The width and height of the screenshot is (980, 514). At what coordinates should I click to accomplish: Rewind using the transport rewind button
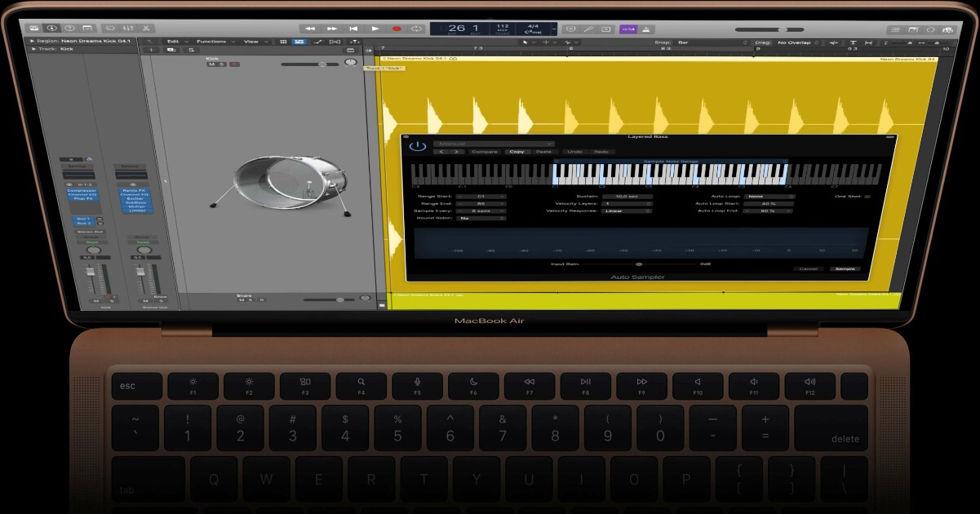310,29
